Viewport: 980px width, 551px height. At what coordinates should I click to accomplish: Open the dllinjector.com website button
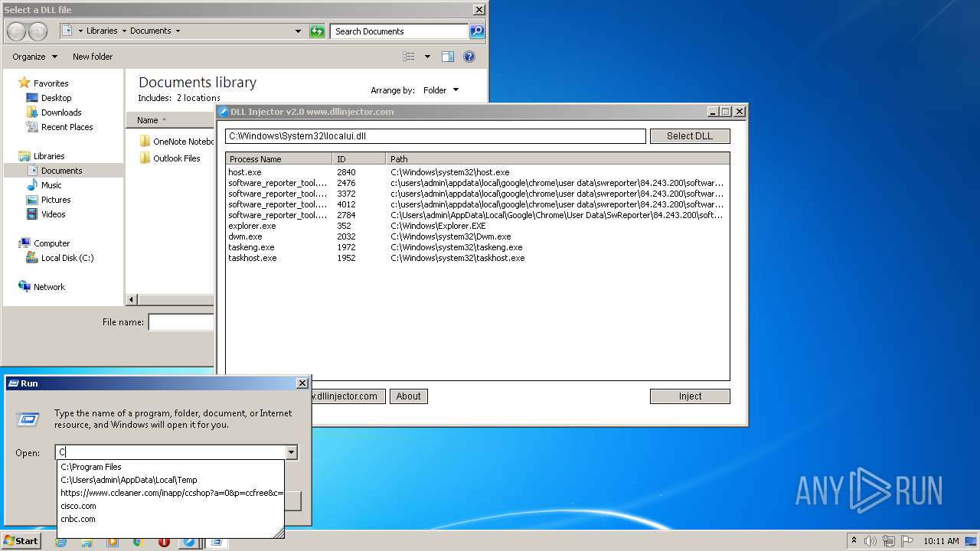(348, 396)
